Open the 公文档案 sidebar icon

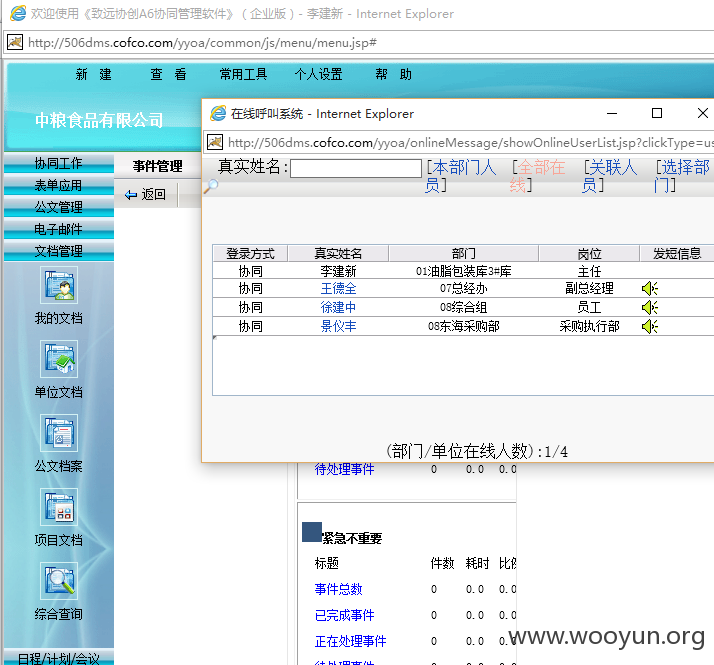59,433
